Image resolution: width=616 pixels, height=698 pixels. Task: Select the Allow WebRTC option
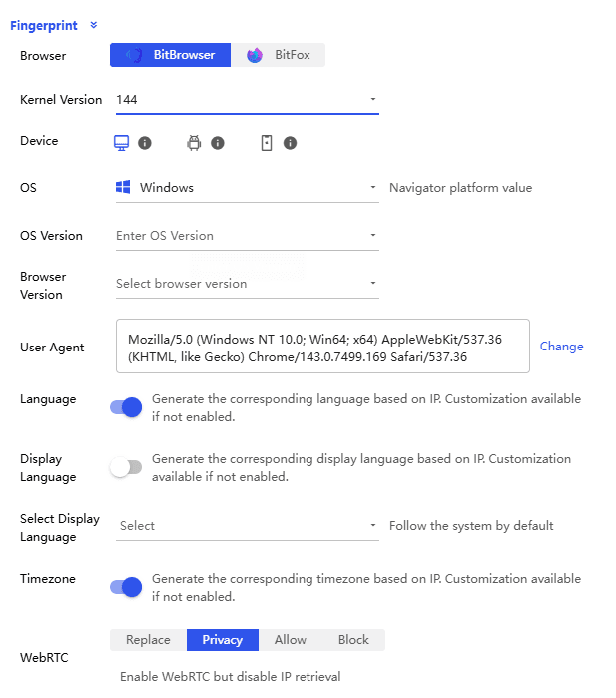291,640
